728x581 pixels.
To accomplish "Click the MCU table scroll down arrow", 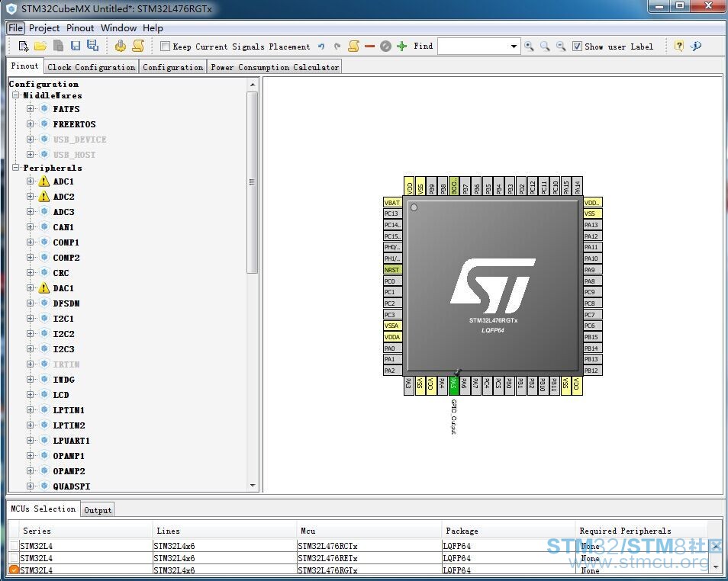I will pyautogui.click(x=716, y=567).
